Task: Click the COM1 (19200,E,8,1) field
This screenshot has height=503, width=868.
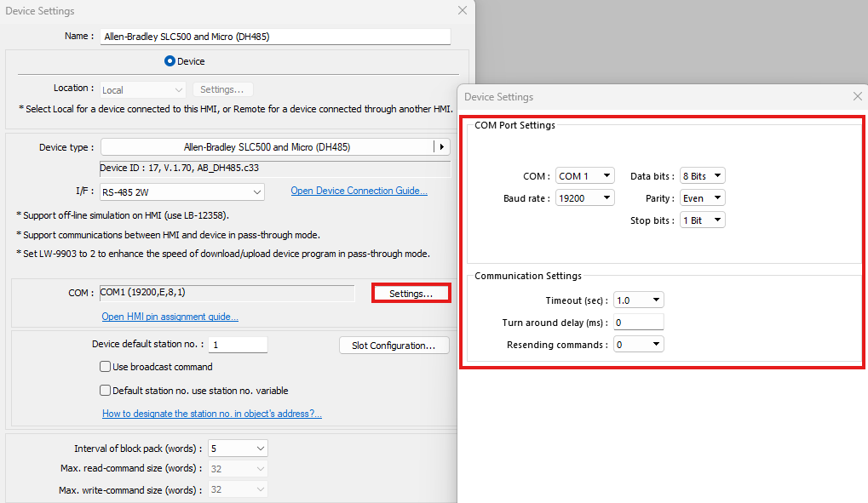Action: point(227,293)
